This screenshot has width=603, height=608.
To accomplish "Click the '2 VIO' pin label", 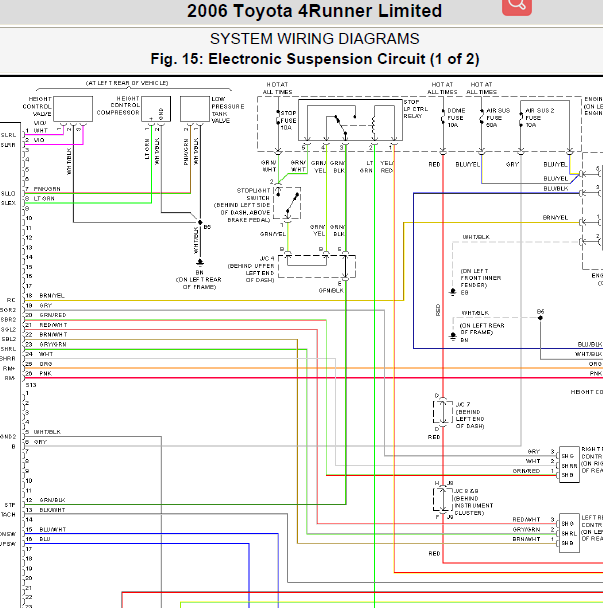I will 35,140.
